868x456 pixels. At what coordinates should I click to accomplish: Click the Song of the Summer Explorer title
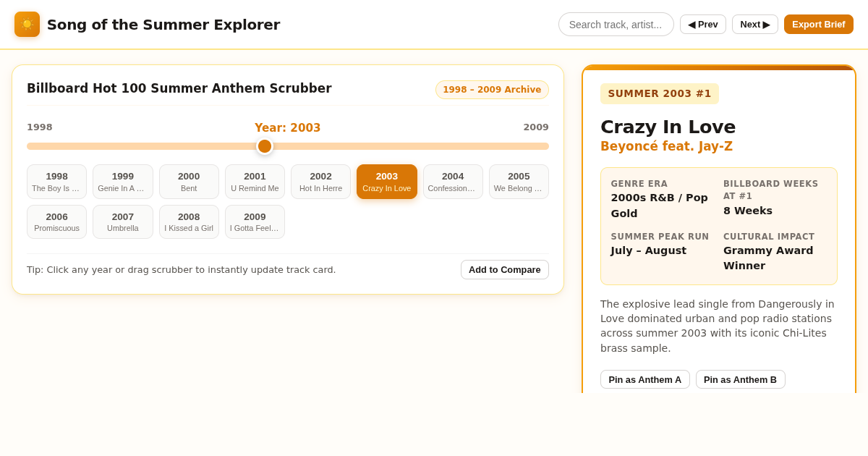[163, 25]
